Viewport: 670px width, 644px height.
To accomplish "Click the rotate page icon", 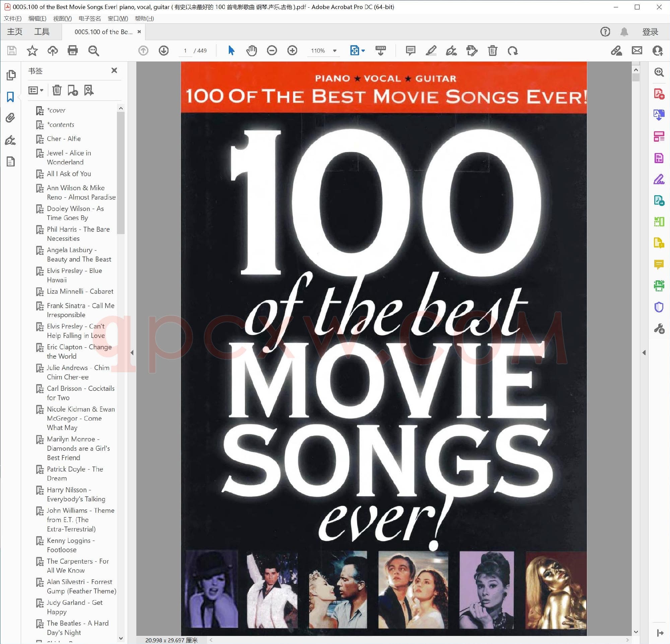I will pos(513,51).
